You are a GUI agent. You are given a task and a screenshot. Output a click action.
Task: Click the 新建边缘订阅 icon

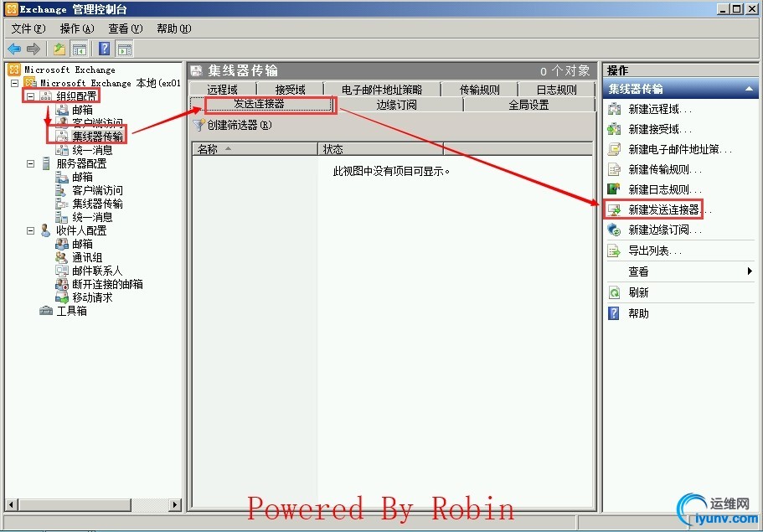point(614,230)
